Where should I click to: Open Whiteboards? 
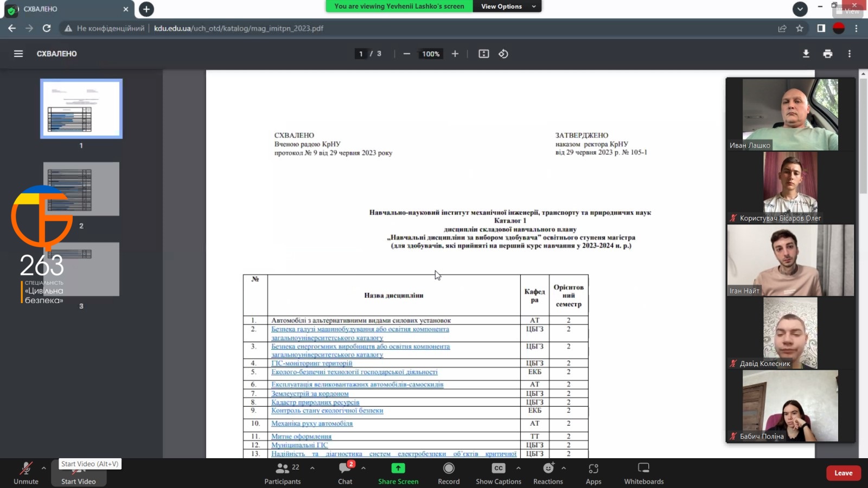644,473
